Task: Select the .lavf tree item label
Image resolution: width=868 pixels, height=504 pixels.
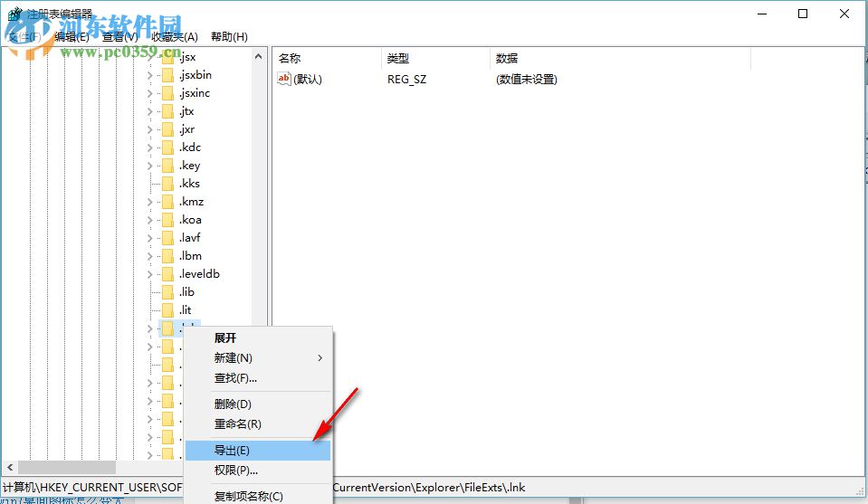Action: click(x=189, y=238)
